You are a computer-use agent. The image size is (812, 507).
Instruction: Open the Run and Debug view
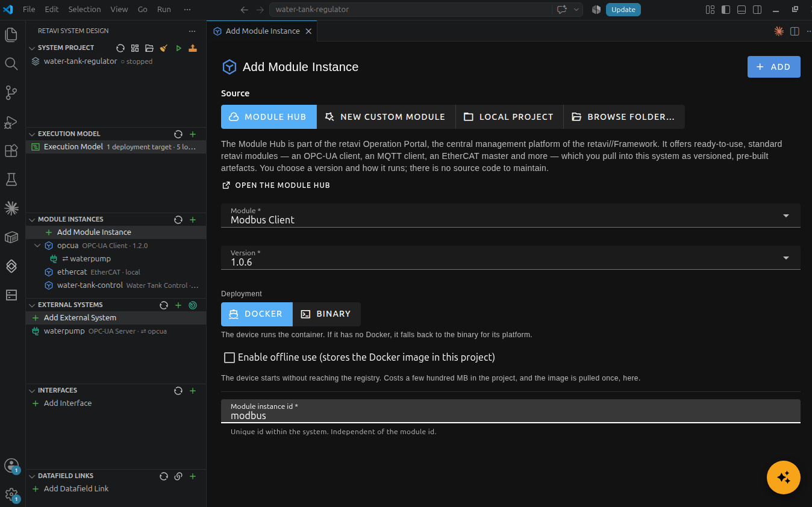[x=11, y=122]
